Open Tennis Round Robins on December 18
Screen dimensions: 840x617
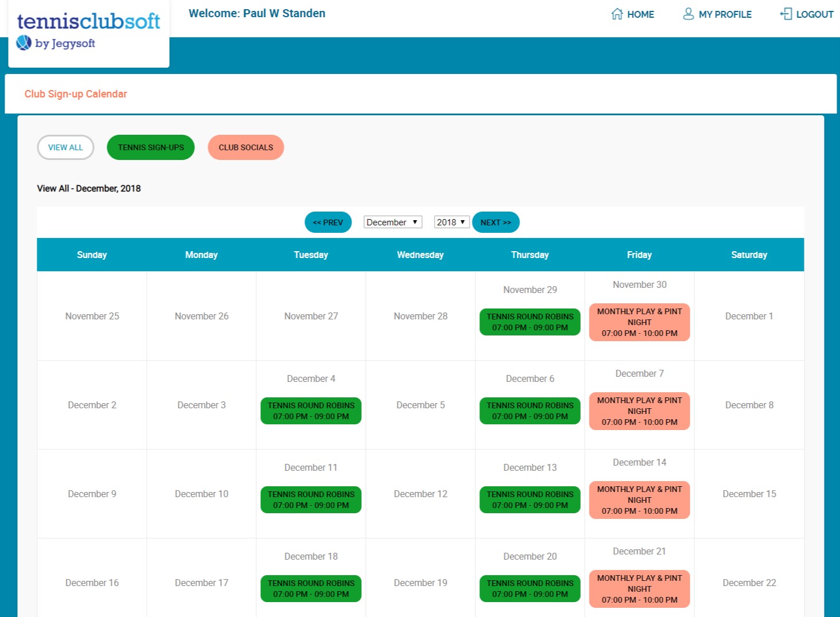(x=311, y=588)
